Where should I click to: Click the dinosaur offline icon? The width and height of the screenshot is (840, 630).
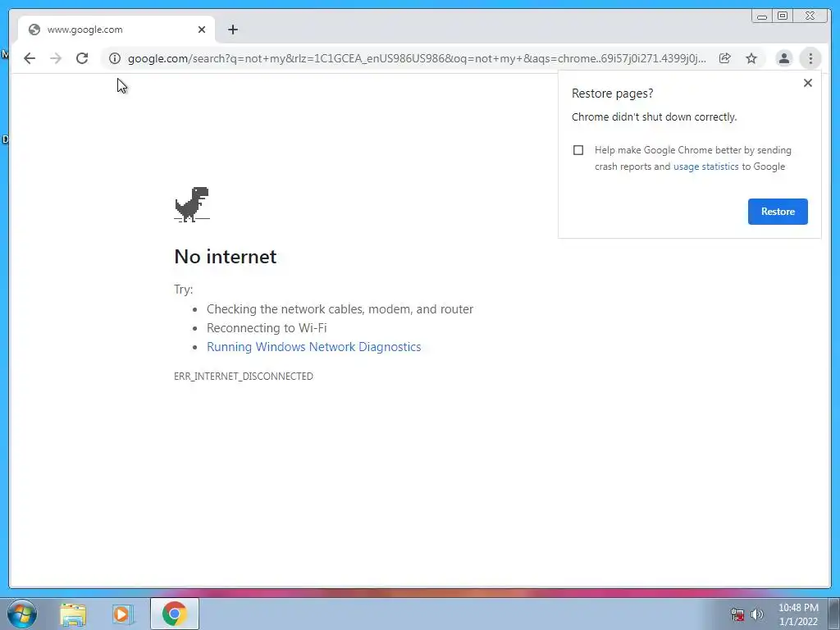coord(192,204)
